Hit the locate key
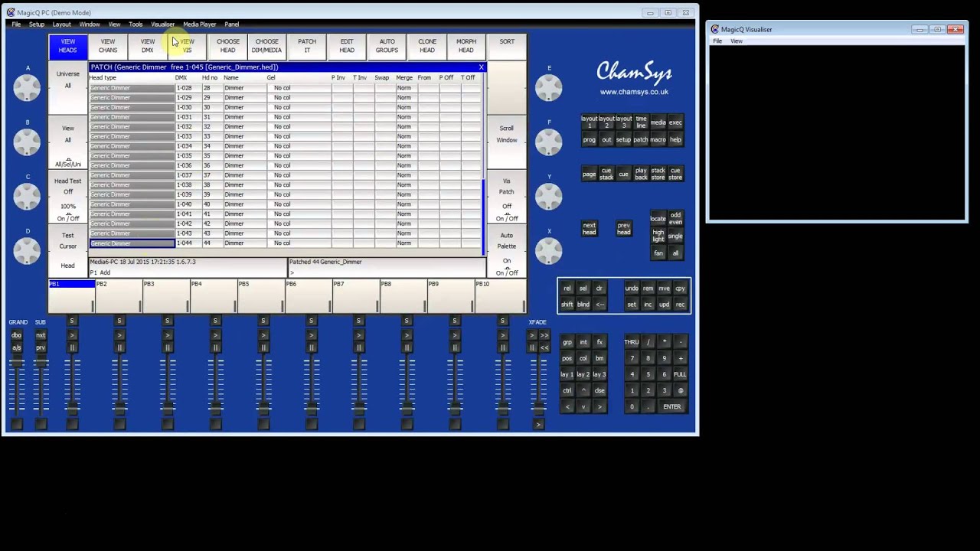 (658, 219)
